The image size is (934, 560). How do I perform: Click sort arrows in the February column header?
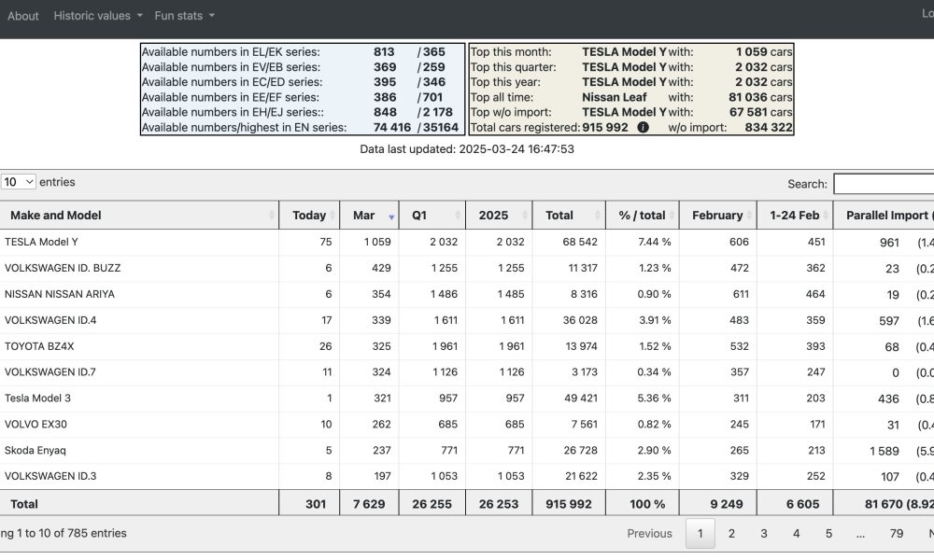(749, 216)
